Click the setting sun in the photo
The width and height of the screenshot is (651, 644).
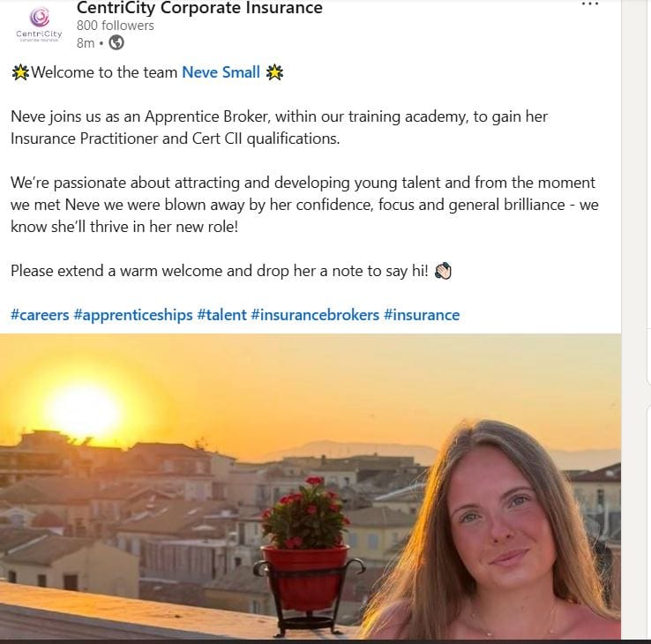click(x=85, y=409)
